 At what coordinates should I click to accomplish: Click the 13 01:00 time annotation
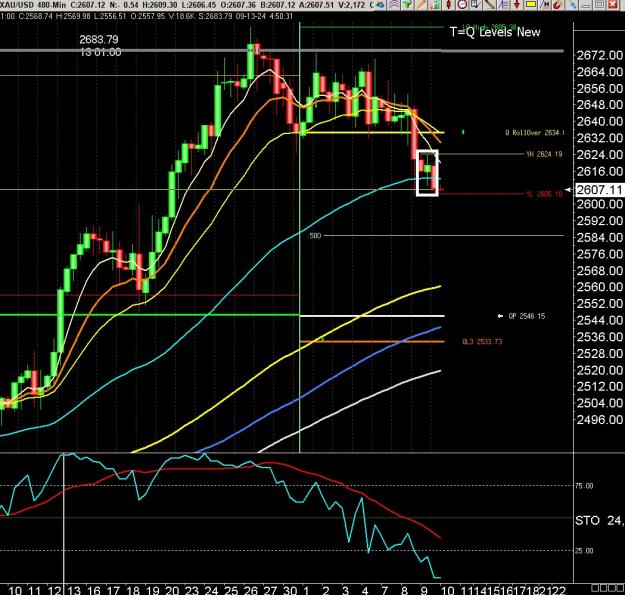tap(101, 52)
